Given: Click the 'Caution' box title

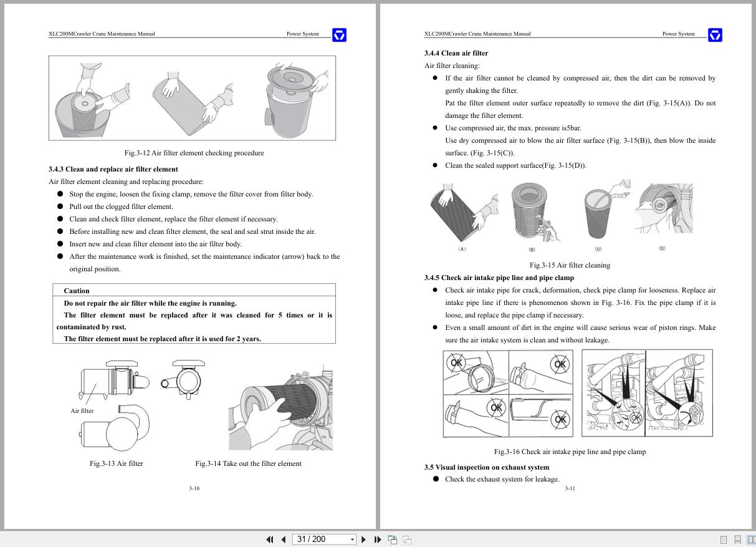Looking at the screenshot, I should point(77,291).
